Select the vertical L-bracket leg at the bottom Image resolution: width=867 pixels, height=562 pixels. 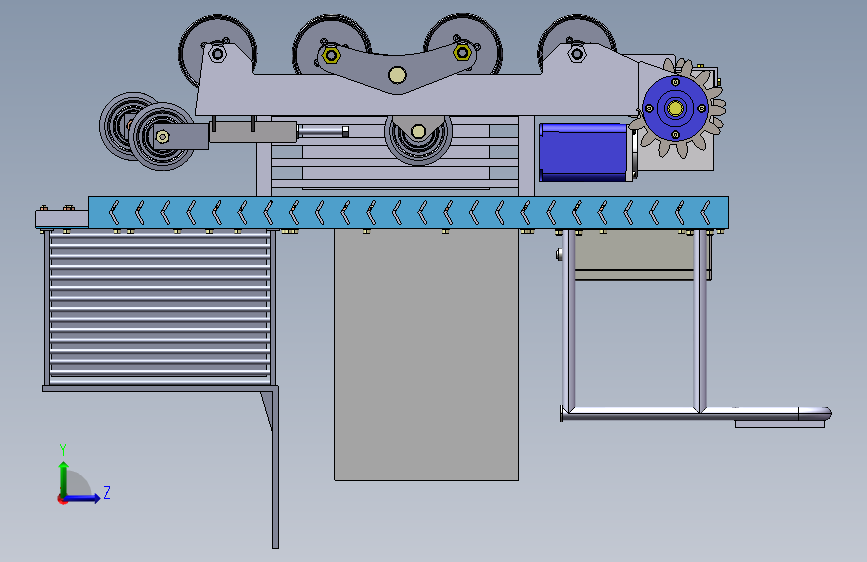click(275, 468)
